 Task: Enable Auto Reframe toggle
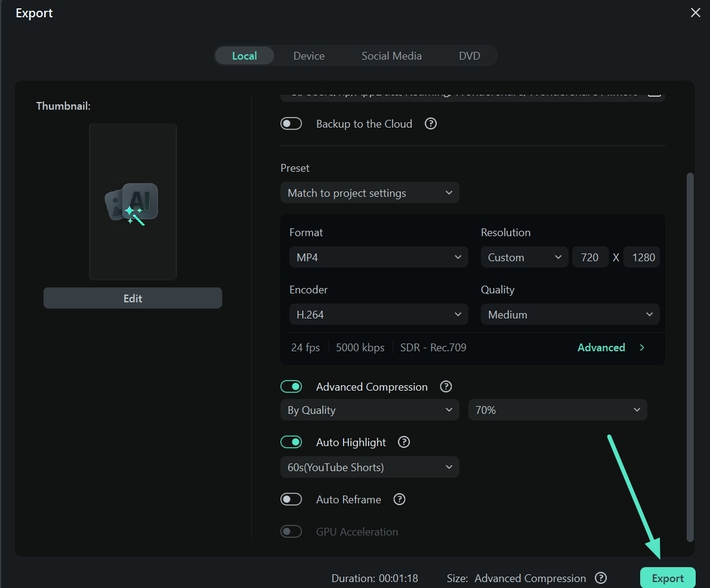click(291, 499)
